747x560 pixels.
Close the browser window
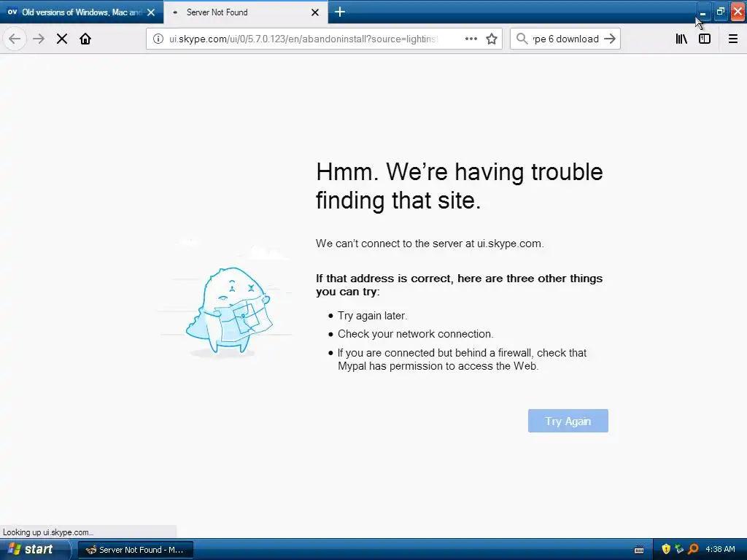[738, 12]
